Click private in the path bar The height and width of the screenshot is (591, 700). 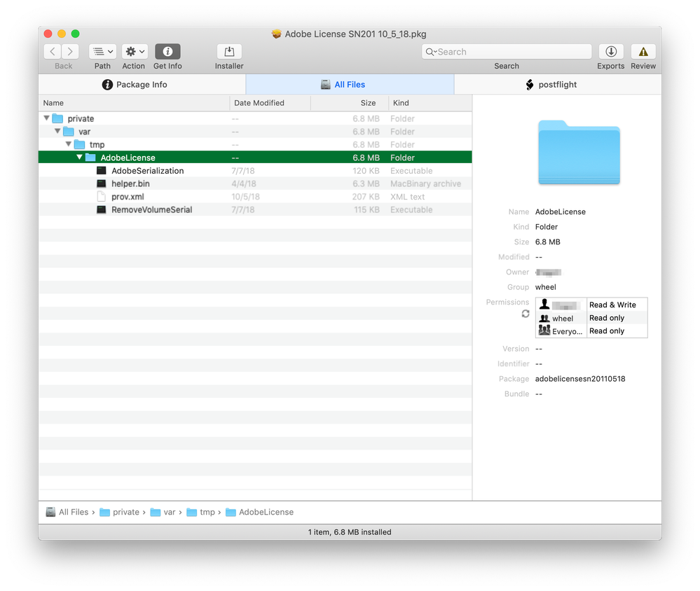click(120, 512)
